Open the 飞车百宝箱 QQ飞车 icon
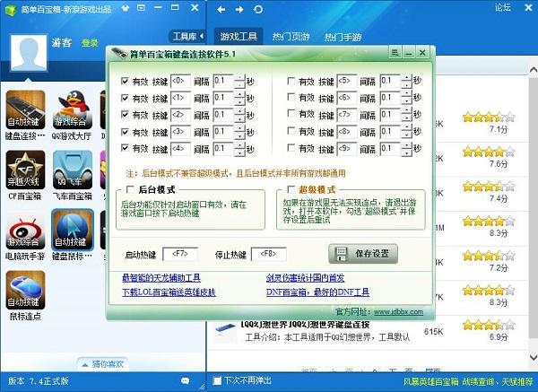 (x=72, y=170)
